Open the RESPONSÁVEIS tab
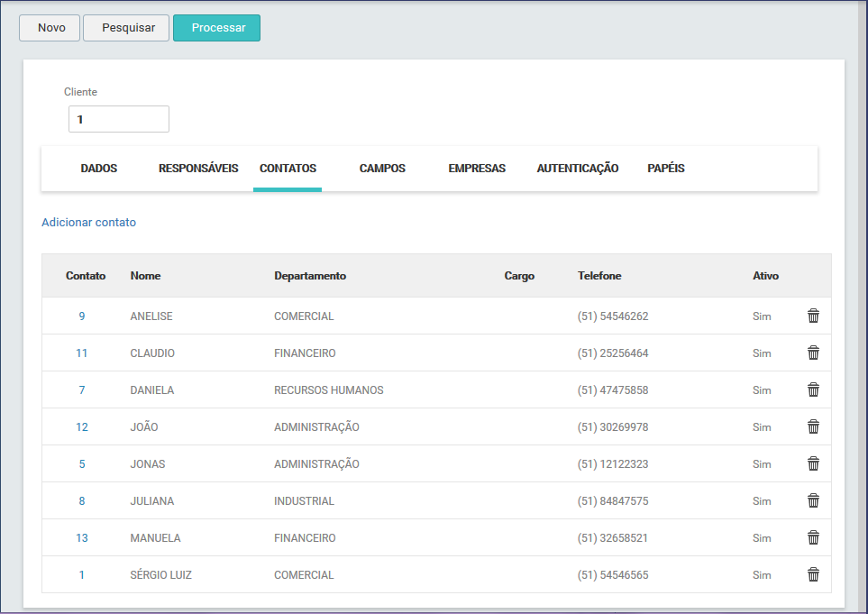 pos(198,169)
